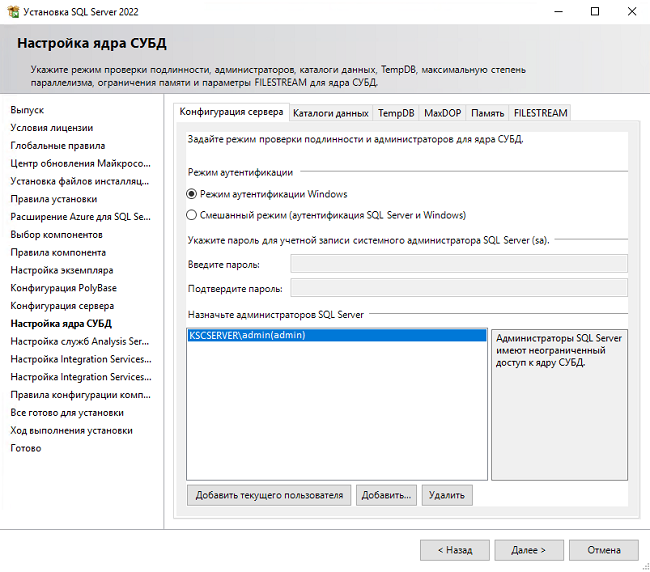Click Центр обновления Майкросо... step

tap(80, 164)
